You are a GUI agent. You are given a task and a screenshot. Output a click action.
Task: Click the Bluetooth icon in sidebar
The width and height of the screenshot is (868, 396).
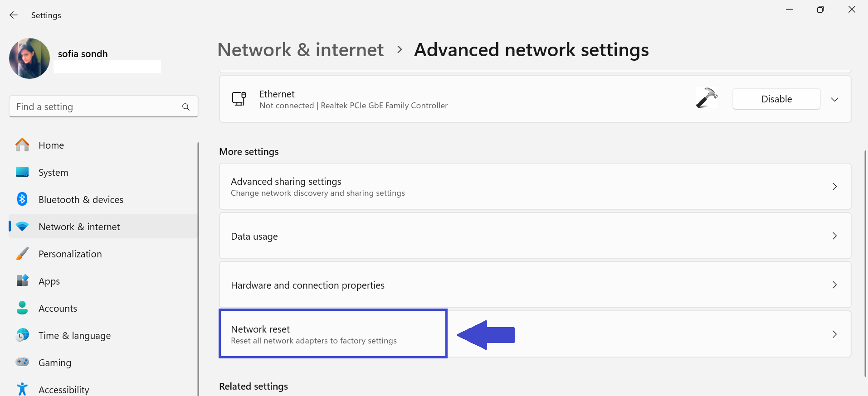pyautogui.click(x=22, y=199)
